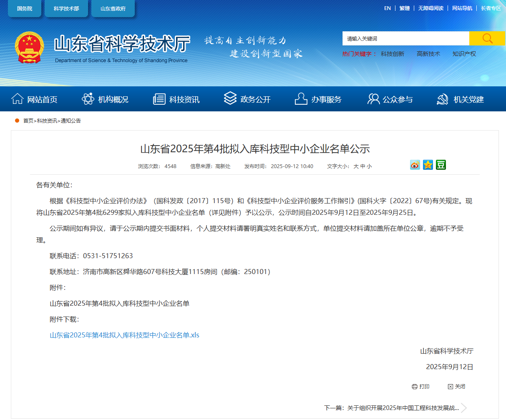Open 政务公开 navigation menu

247,99
